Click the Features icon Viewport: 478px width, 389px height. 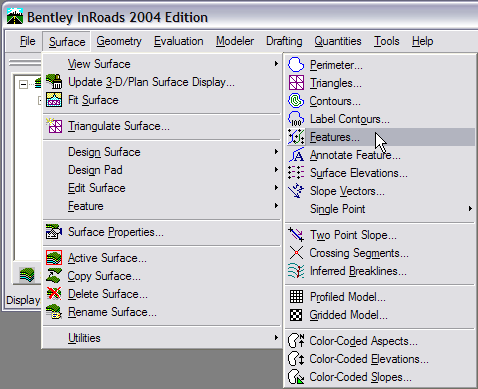[296, 137]
